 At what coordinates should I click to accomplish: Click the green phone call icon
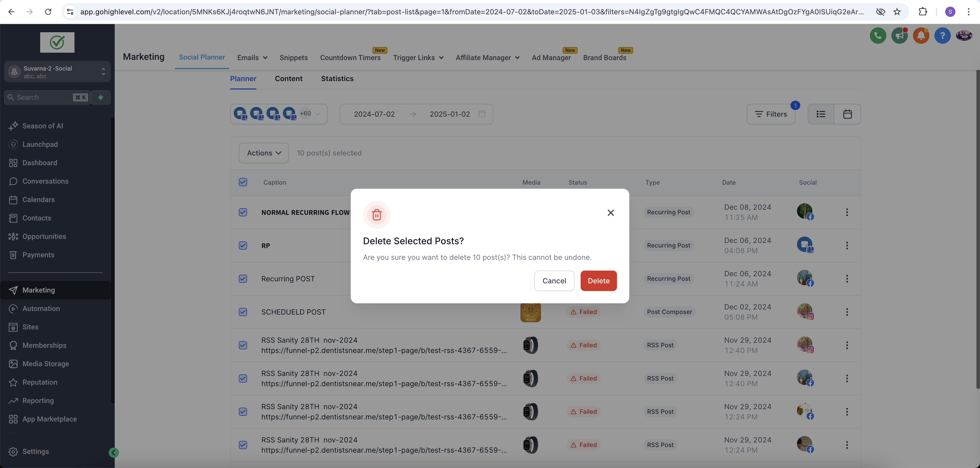click(878, 36)
